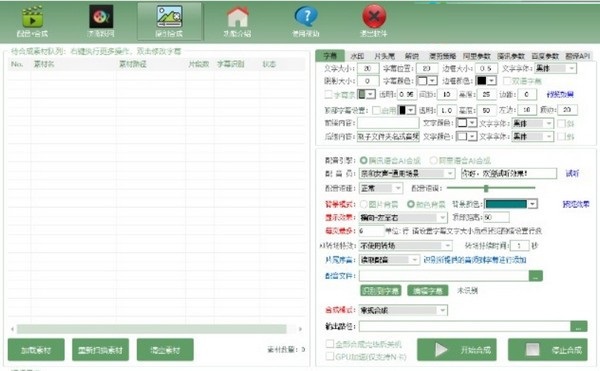Click the preview effect link in the subtitle tab

point(560,94)
